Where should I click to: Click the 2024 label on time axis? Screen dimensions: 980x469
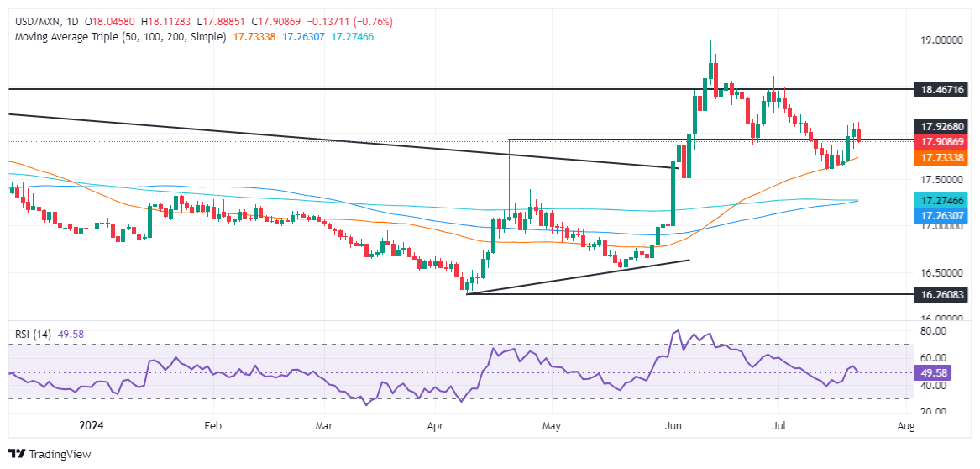pos(93,426)
